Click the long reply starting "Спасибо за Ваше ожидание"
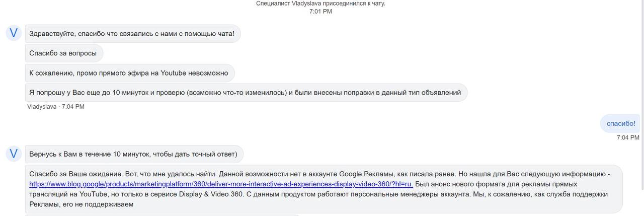 pos(324,189)
